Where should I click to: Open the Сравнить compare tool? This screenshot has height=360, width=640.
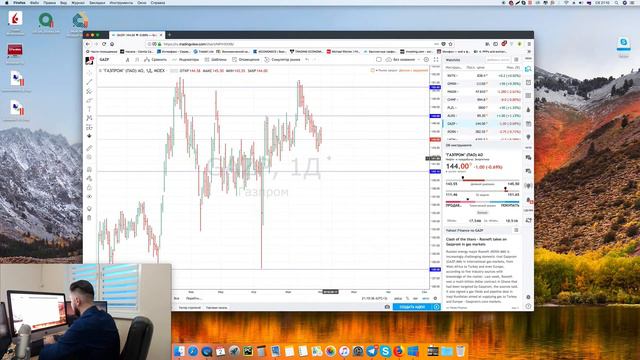pos(156,60)
